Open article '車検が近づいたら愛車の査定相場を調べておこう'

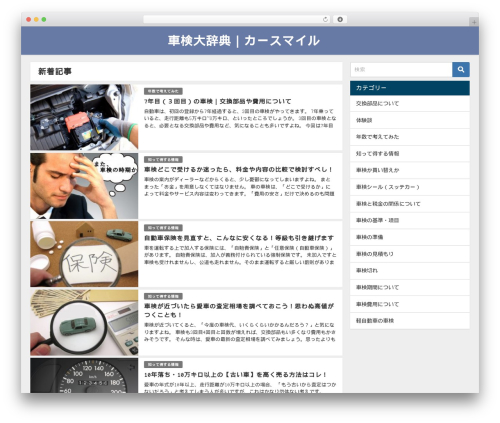click(x=239, y=310)
